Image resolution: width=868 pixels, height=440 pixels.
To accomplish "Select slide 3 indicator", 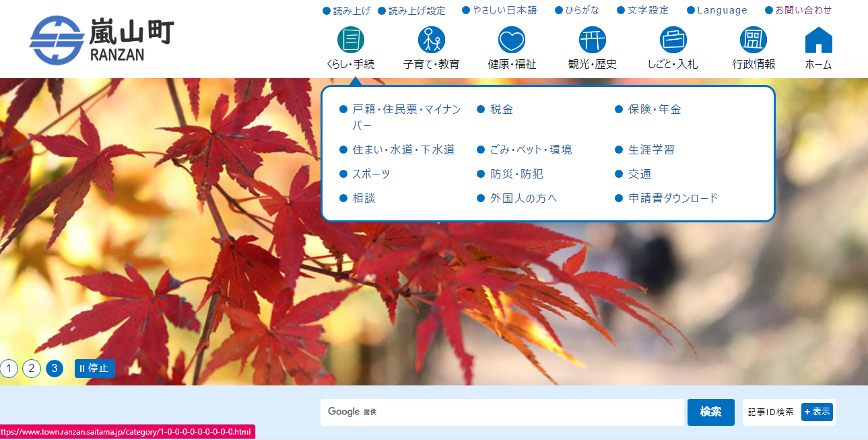I will pos(55,369).
